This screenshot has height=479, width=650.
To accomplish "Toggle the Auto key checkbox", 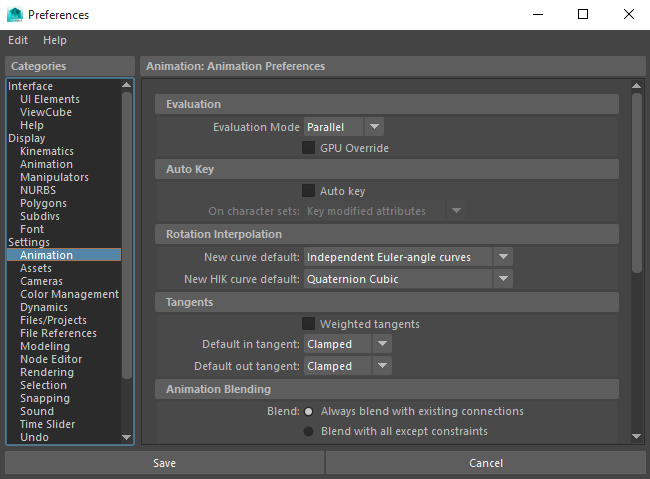I will [x=309, y=191].
